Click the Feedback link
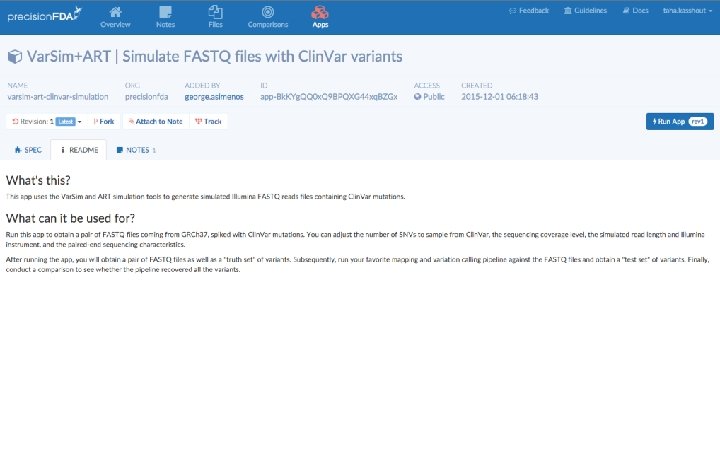This screenshot has height=450, width=720. click(x=529, y=11)
